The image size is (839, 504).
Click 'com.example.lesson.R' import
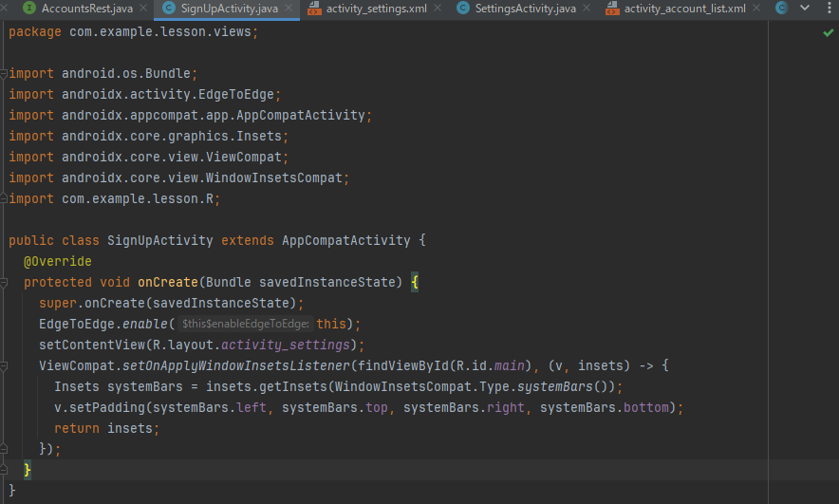tap(138, 198)
